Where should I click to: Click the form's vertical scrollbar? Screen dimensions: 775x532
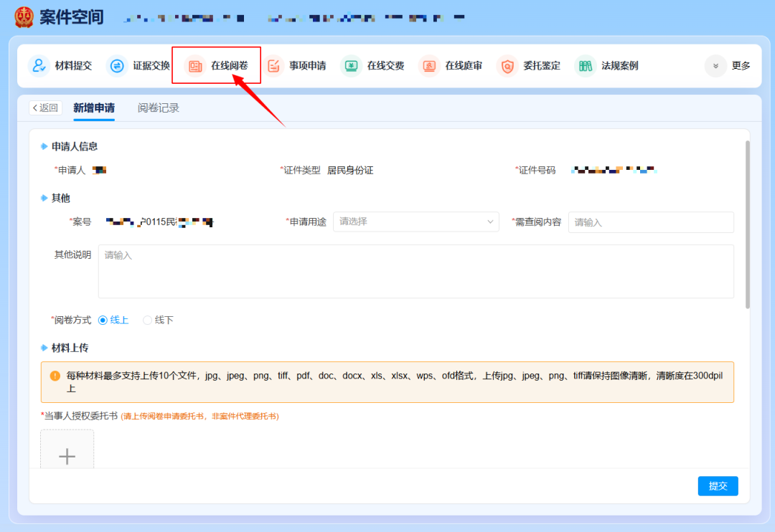[747, 224]
